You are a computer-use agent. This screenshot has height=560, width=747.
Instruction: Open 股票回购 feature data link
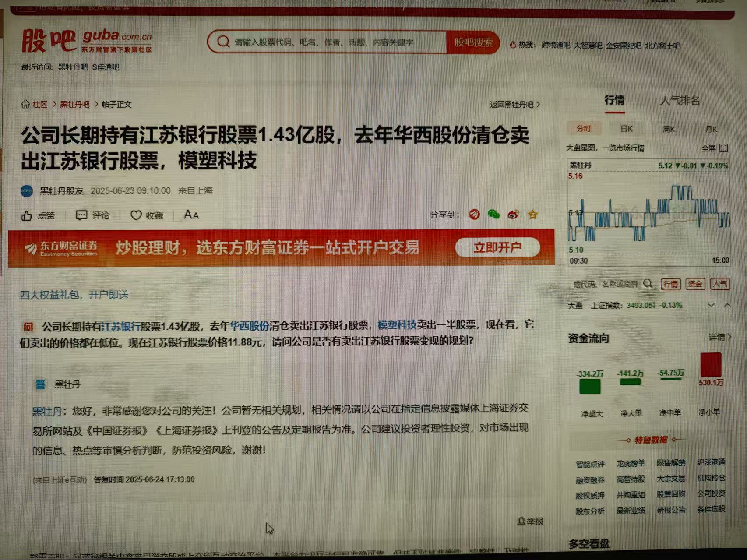click(x=671, y=494)
